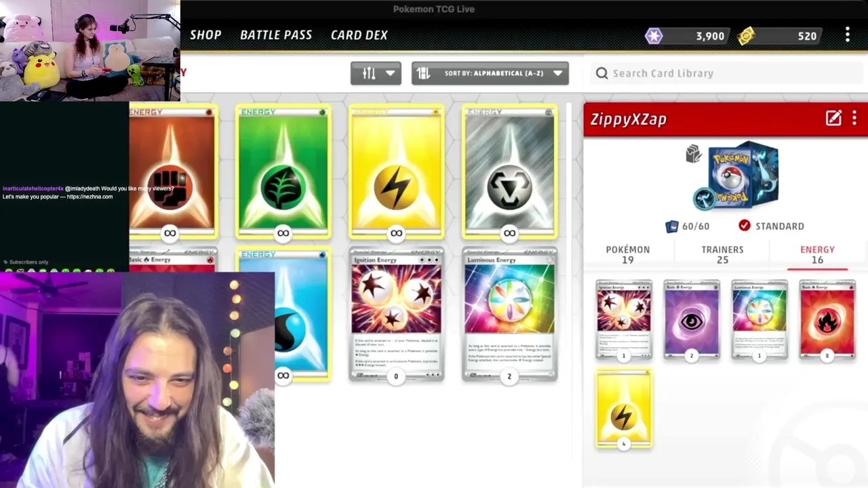Screen dimensions: 868x488
Task: Select the Metal energy card in library
Action: pos(510,171)
